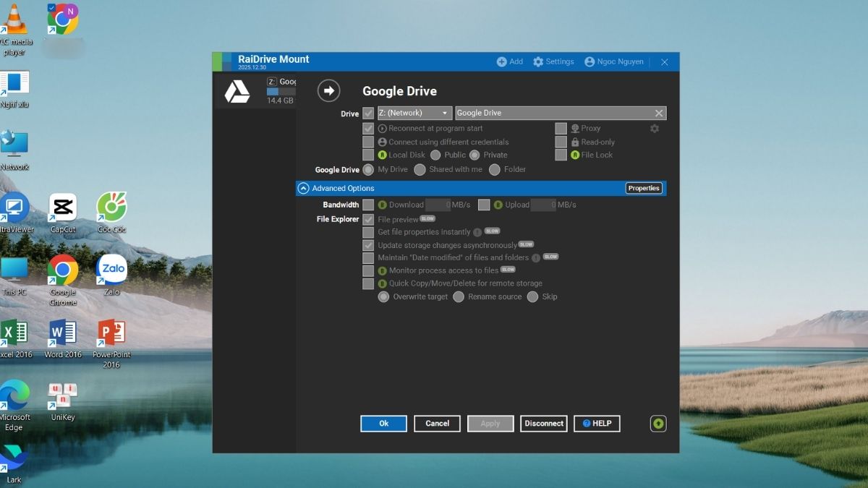868x488 pixels.
Task: Toggle the File preview checkbox
Action: point(368,219)
